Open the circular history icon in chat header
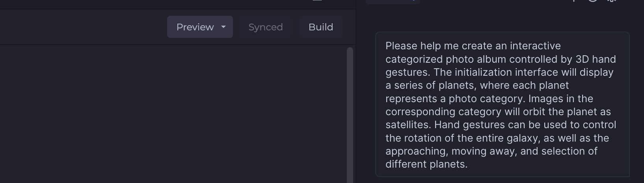The image size is (644, 183). (593, 1)
